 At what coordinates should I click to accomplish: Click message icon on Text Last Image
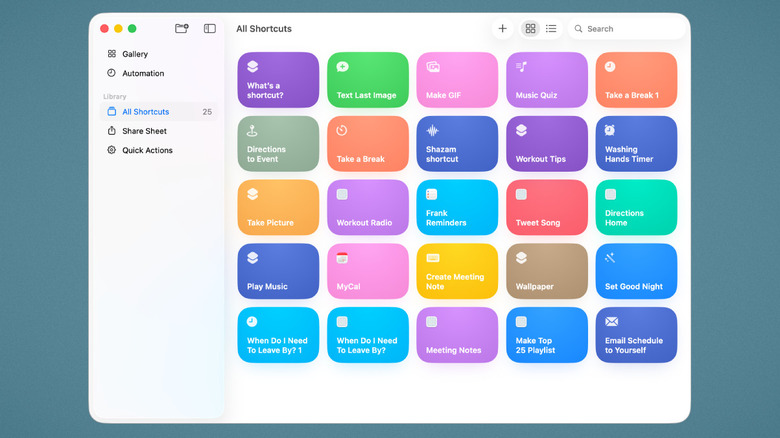342,67
